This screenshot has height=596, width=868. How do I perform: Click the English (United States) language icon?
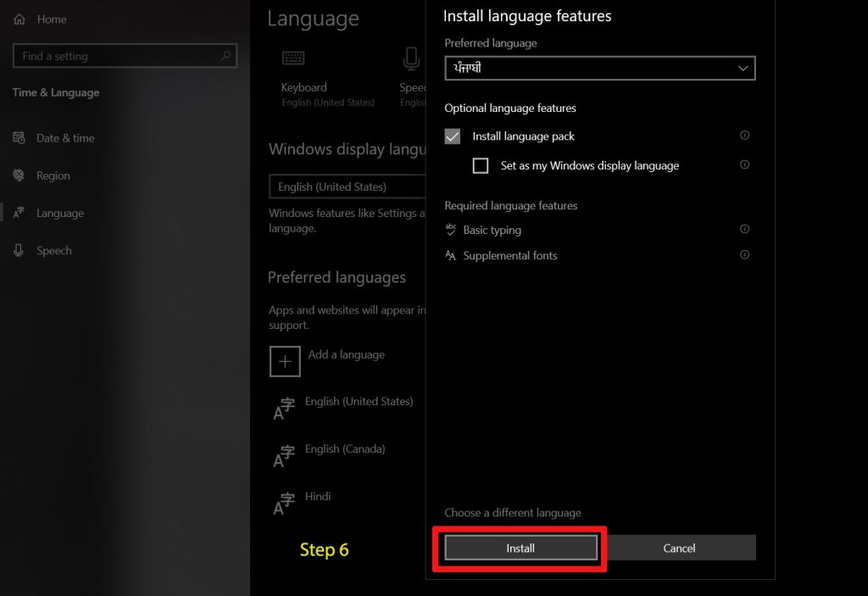coord(284,409)
